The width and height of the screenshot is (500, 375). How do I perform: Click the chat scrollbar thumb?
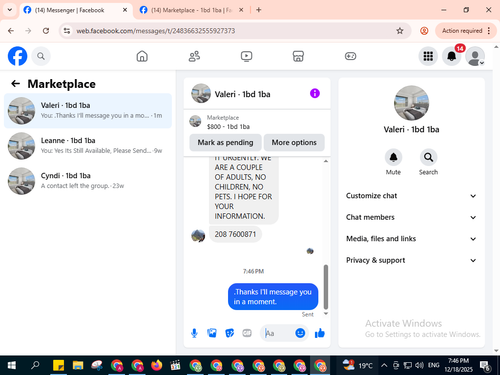326,287
